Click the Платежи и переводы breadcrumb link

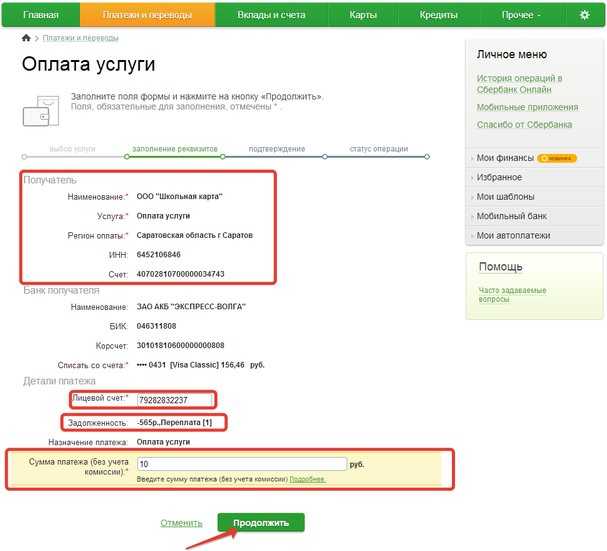coord(81,38)
